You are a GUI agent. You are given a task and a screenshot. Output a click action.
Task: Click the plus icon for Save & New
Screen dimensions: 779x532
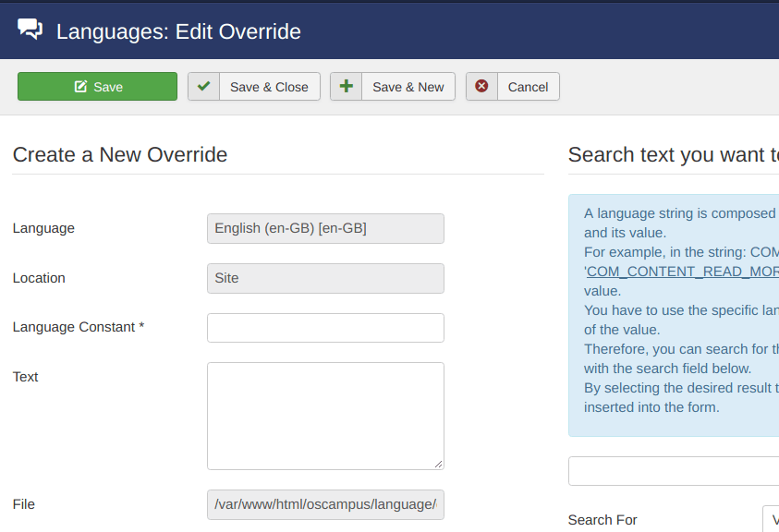347,87
